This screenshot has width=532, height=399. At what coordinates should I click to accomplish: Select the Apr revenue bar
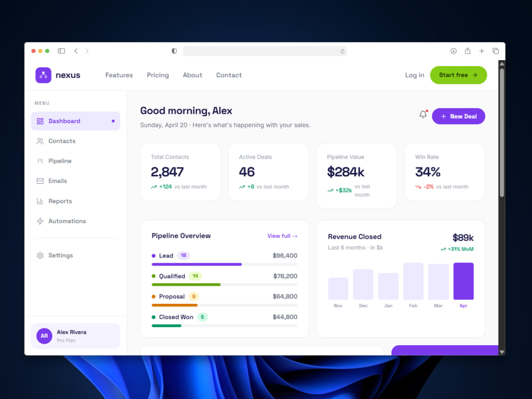coord(463,281)
